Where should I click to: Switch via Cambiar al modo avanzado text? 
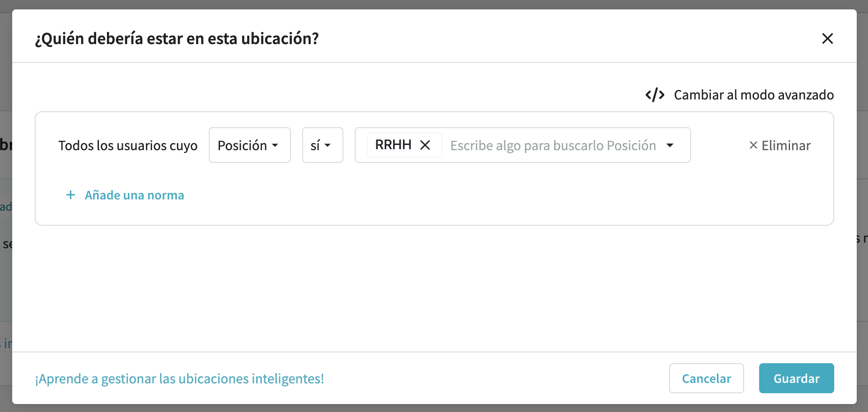[x=754, y=95]
